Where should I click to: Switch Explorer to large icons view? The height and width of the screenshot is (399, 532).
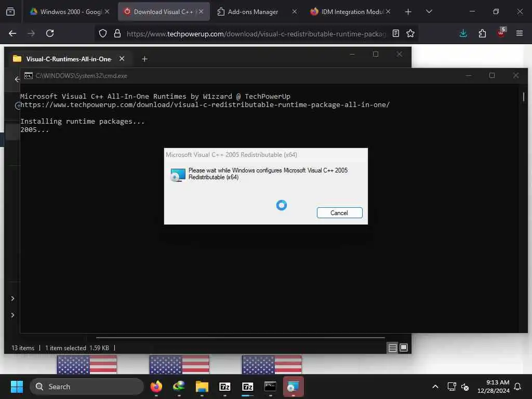point(404,348)
